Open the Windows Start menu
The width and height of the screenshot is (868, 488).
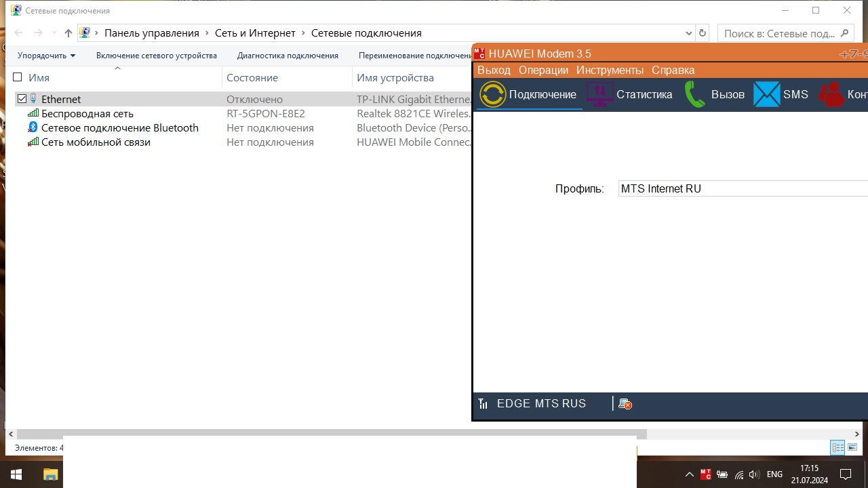pyautogui.click(x=16, y=474)
